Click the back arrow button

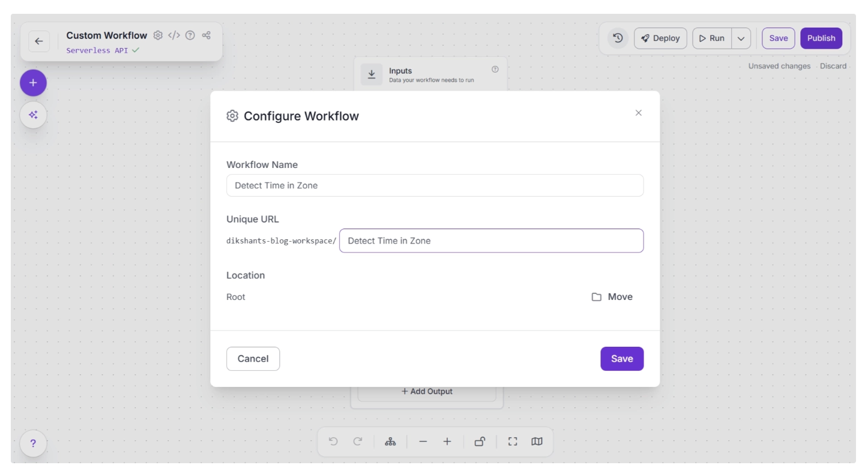(x=39, y=41)
